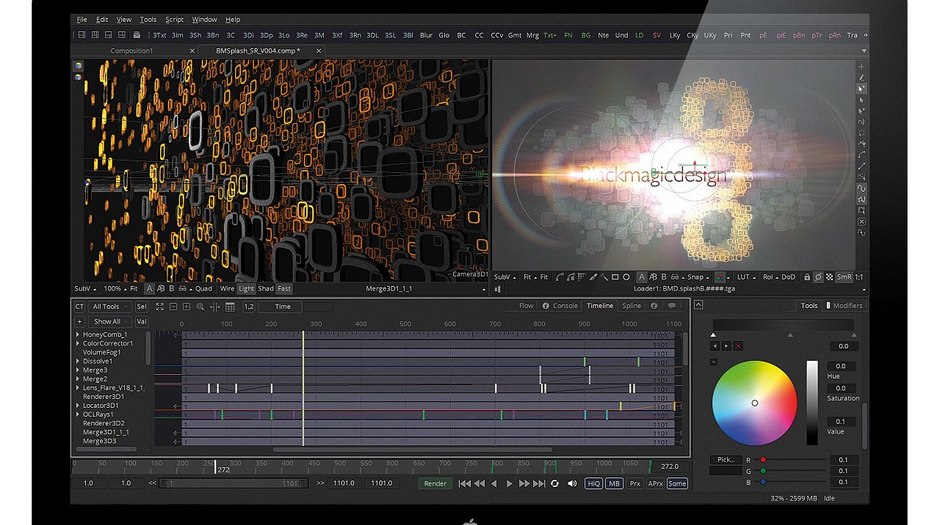The image size is (940, 525).
Task: Click the printer-like icon in toolbar
Action: click(137, 35)
